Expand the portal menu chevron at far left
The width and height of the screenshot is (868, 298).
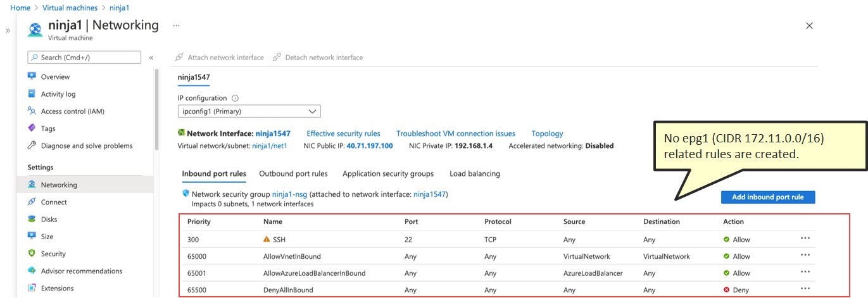point(8,30)
